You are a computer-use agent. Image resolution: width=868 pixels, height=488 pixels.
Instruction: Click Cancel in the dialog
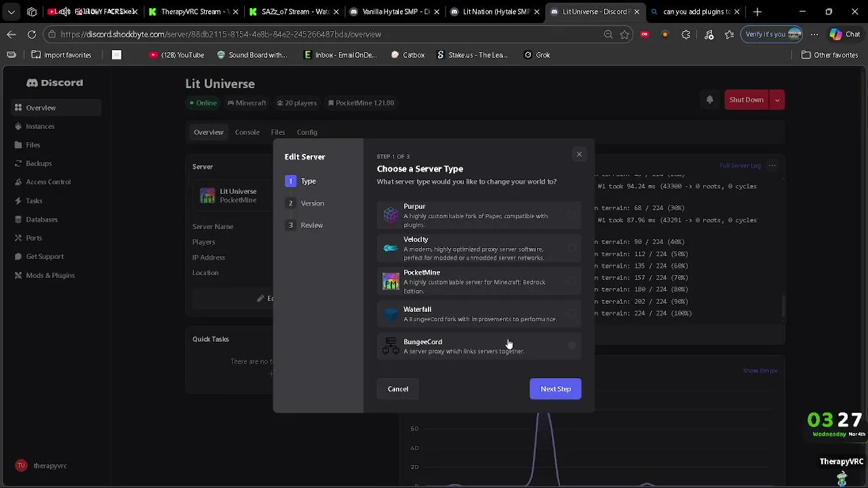[x=398, y=389]
